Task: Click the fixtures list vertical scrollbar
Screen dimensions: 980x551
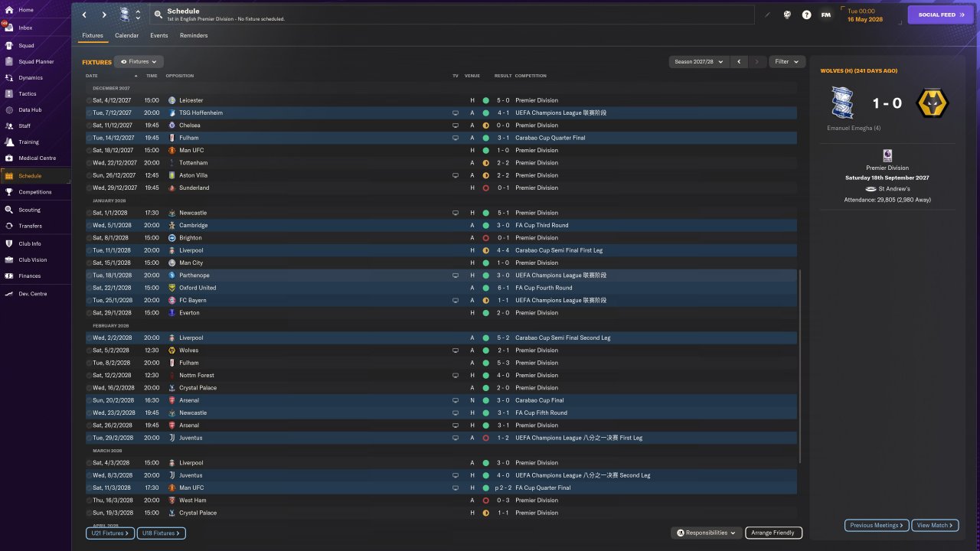Action: tap(800, 366)
